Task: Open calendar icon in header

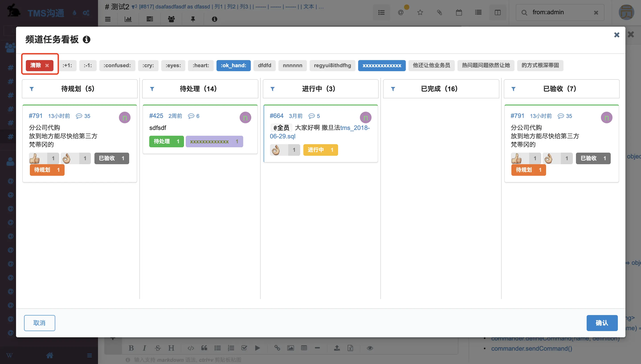Action: pos(459,12)
